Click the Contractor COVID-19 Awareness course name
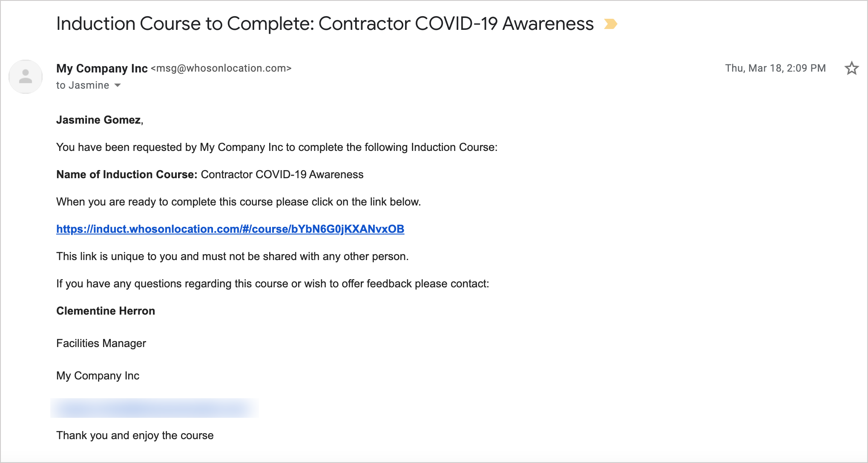Viewport: 868px width, 463px height. pos(282,174)
